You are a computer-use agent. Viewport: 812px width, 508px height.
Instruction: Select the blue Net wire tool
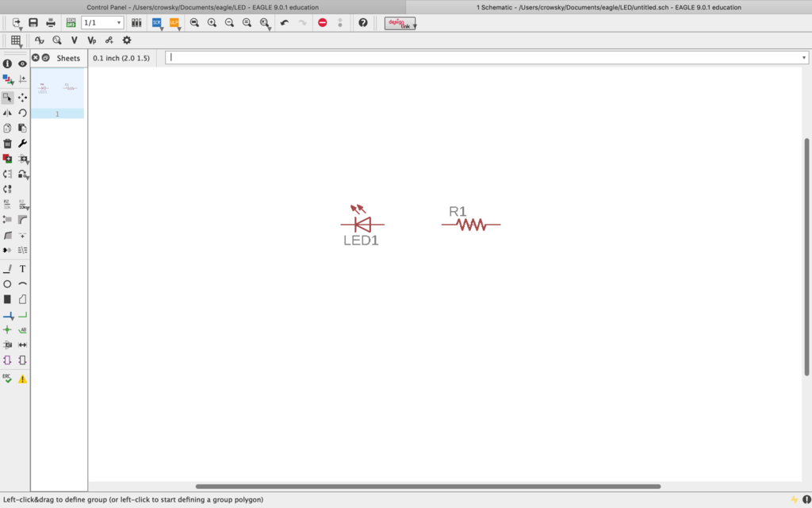[x=8, y=315]
